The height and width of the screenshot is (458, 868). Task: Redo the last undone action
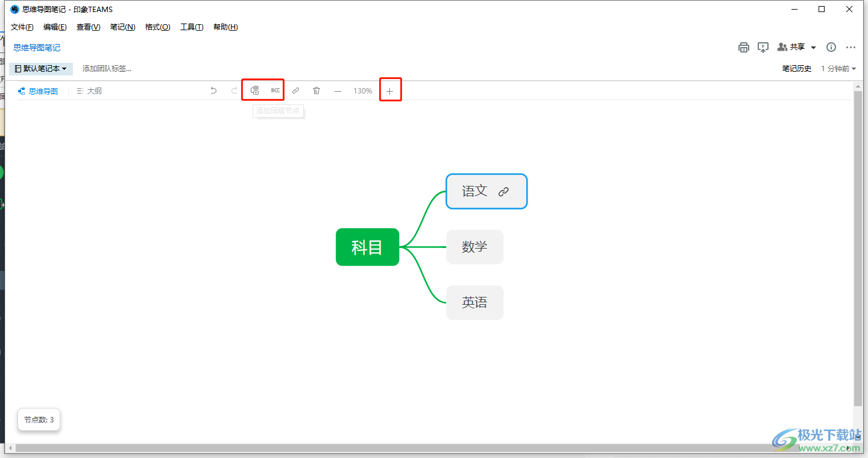click(234, 91)
